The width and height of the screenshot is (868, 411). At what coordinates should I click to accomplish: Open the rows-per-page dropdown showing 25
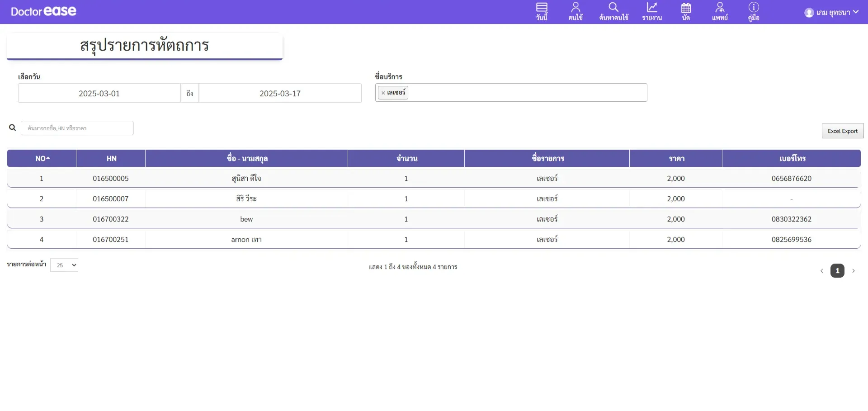pyautogui.click(x=64, y=265)
